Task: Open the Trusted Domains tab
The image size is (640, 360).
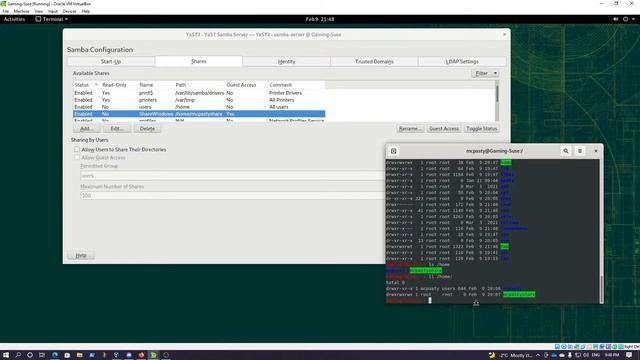Action: tap(374, 62)
